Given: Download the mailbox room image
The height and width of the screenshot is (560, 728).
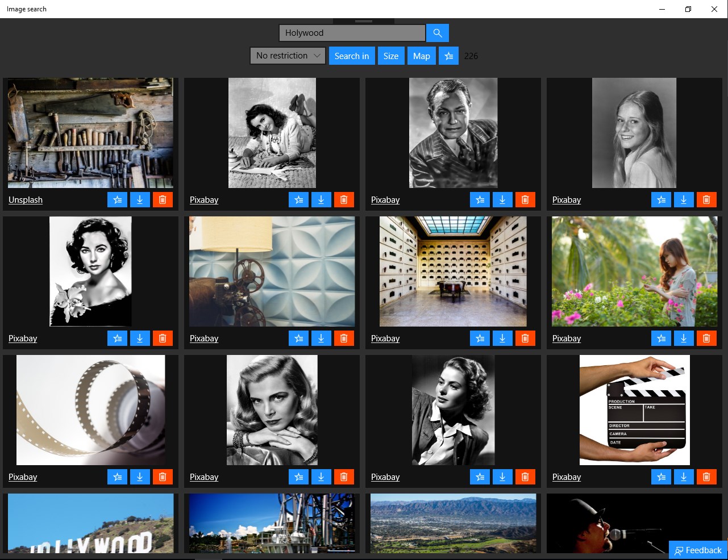Looking at the screenshot, I should 502,338.
